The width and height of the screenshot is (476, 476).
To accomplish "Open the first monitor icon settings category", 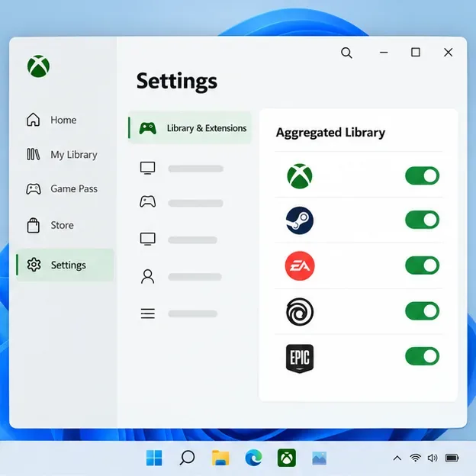I will click(x=182, y=168).
